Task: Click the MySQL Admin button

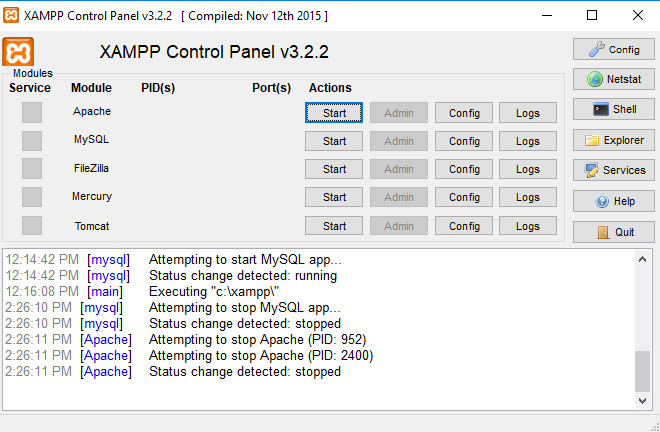Action: [x=399, y=141]
